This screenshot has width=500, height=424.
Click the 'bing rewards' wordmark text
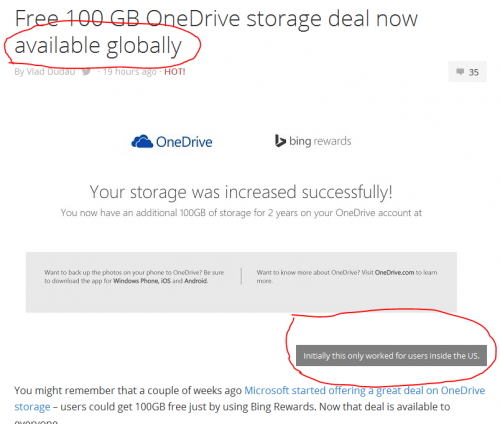point(320,141)
